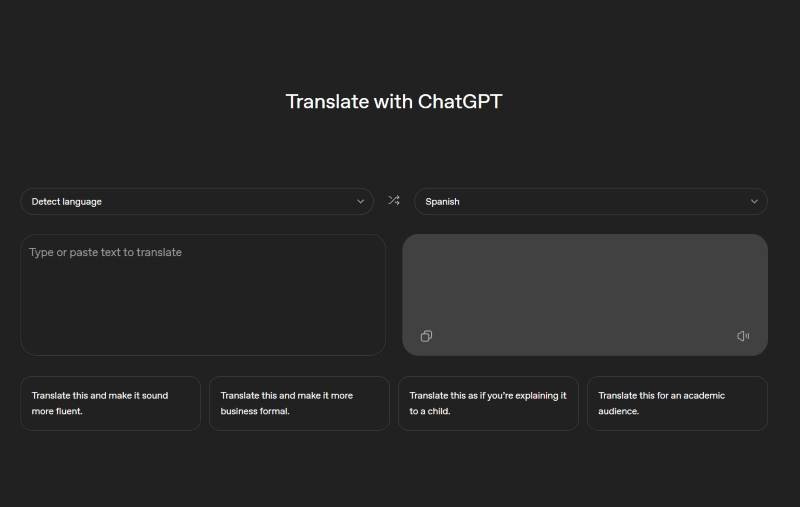Click the 'Translate with ChatGPT' heading
This screenshot has height=507, width=800.
(x=393, y=101)
